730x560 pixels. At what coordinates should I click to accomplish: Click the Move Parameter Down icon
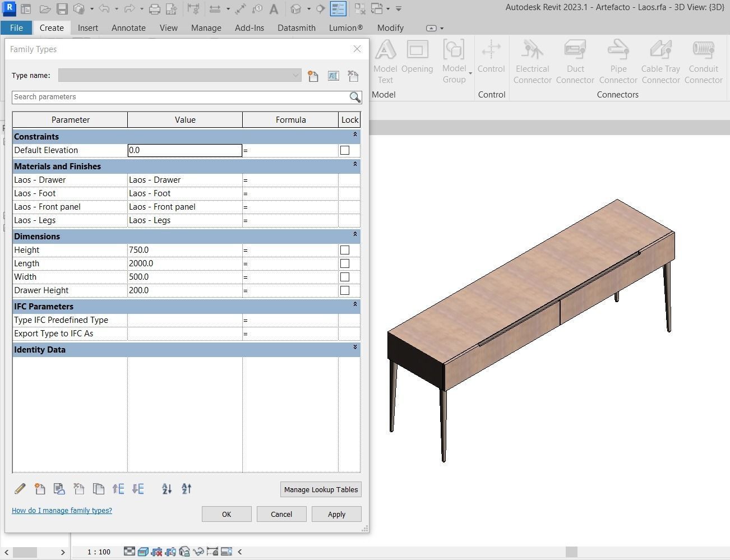point(138,489)
